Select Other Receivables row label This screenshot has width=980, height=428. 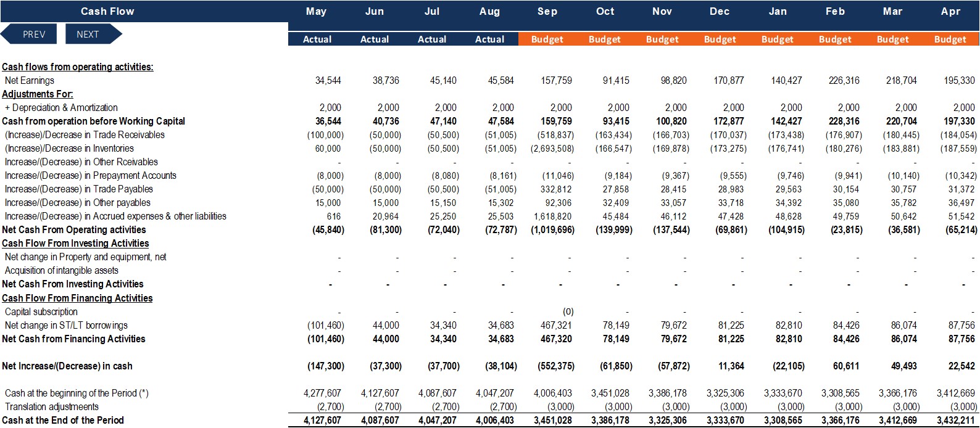click(x=81, y=162)
